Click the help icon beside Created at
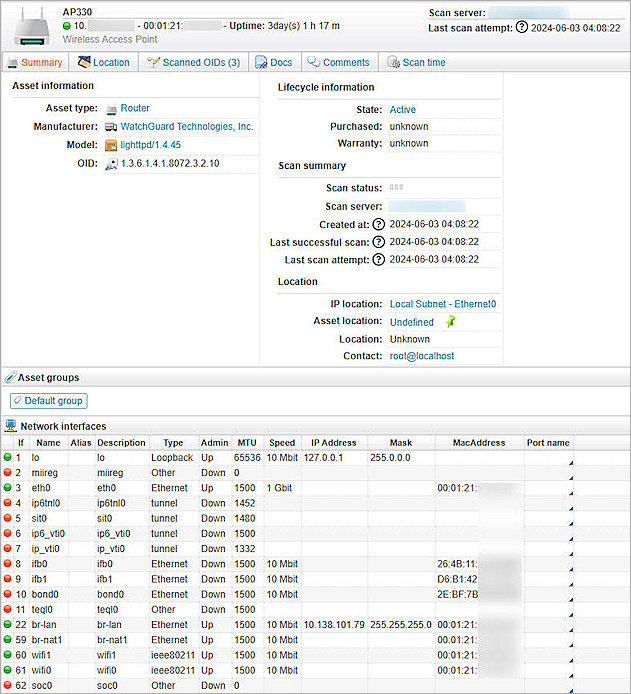This screenshot has height=694, width=631. (x=378, y=224)
